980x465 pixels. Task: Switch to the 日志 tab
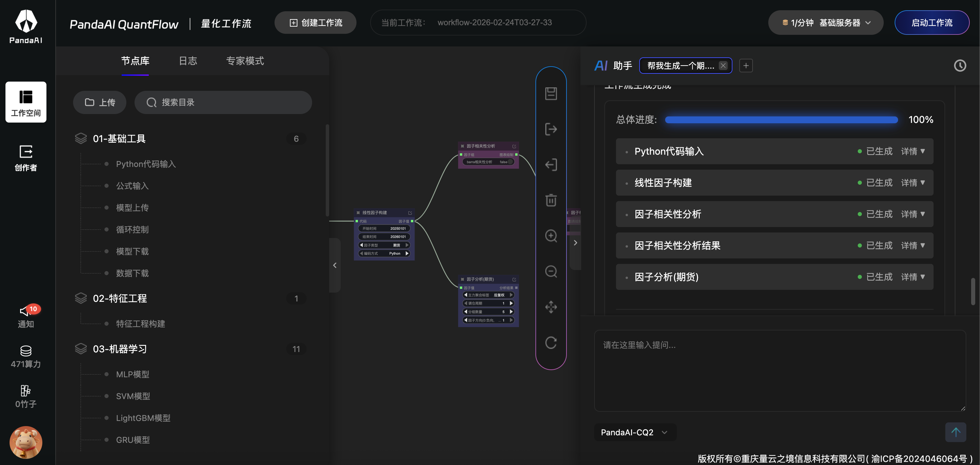coord(188,61)
